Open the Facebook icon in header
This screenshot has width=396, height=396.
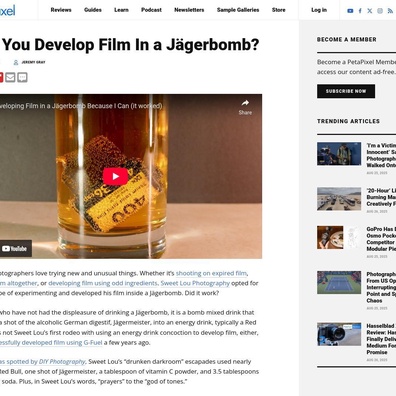pos(360,11)
